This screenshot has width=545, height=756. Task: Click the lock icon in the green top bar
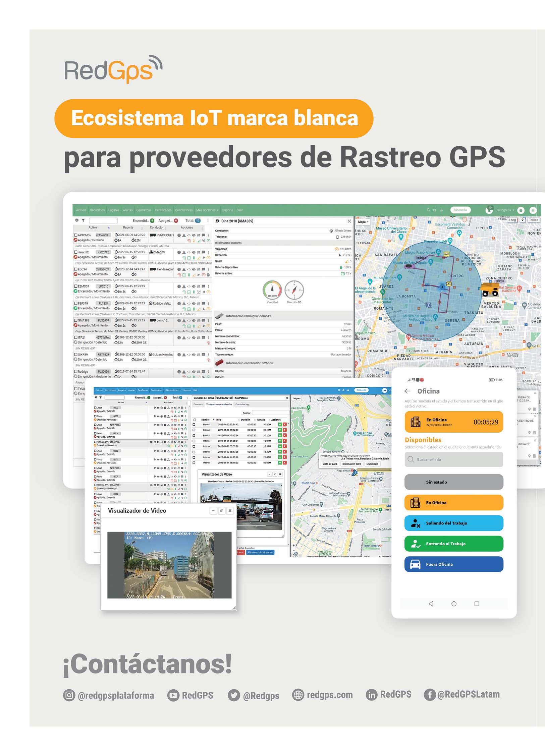441,210
